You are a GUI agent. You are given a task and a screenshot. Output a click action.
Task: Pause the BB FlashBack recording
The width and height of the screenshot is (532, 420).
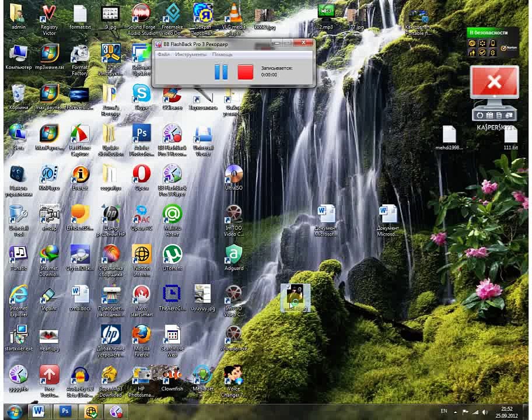pyautogui.click(x=221, y=72)
